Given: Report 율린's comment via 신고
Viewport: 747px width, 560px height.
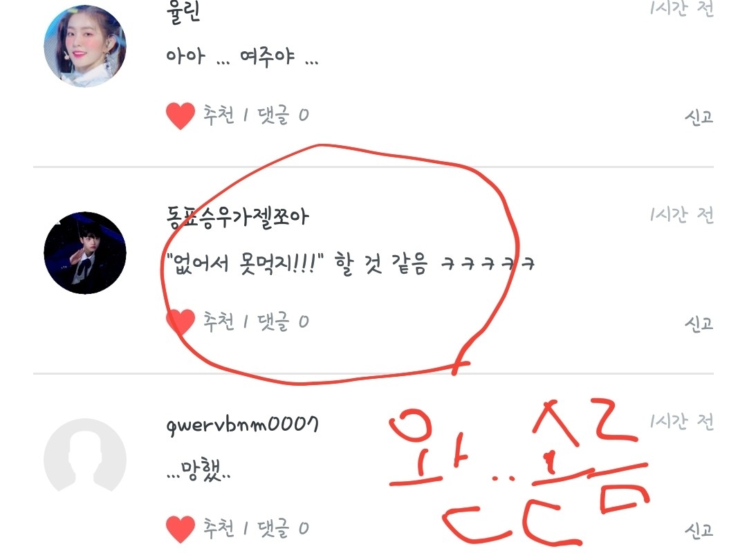Looking at the screenshot, I should [699, 117].
